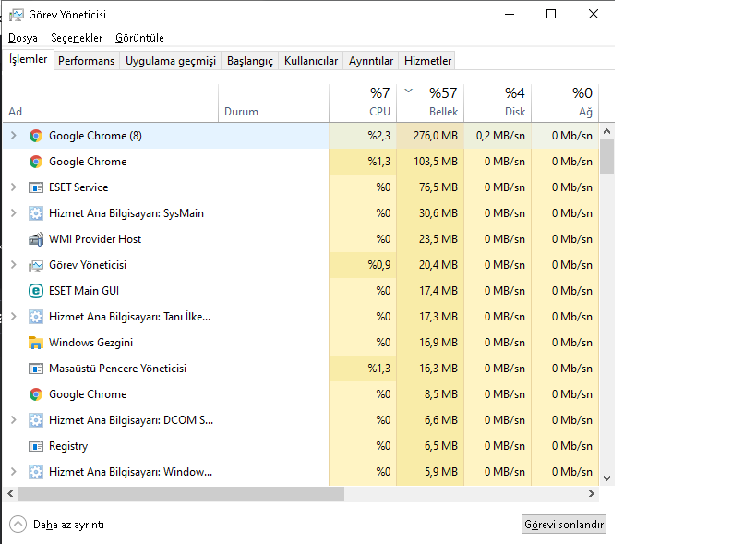The width and height of the screenshot is (756, 544).
Task: Open the Hizmetler tab
Action: click(x=427, y=61)
